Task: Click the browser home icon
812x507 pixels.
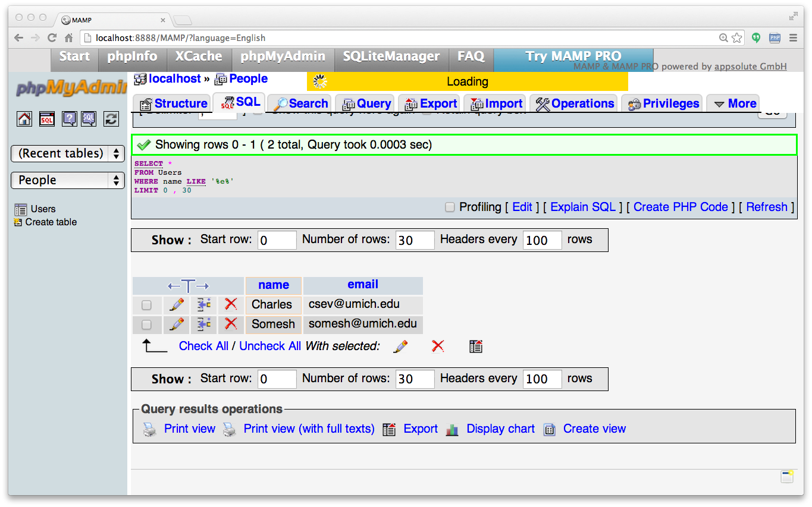Action: tap(69, 38)
